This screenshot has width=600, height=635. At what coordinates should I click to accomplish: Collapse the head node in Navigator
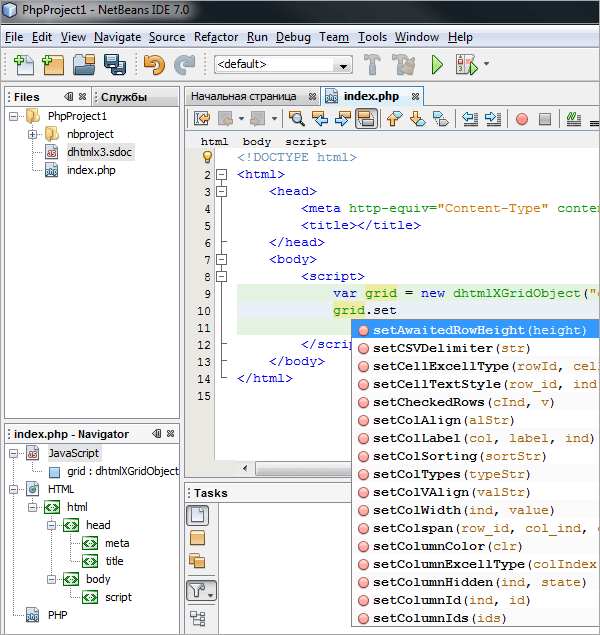pyautogui.click(x=53, y=525)
